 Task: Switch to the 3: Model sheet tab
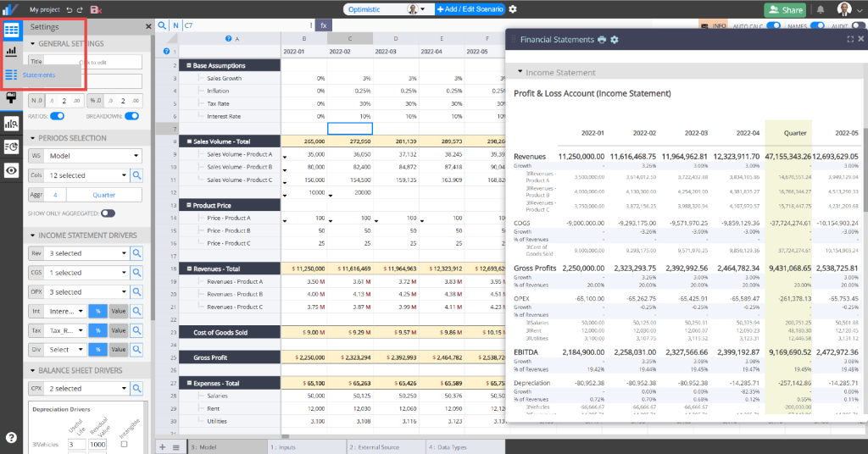[x=227, y=447]
